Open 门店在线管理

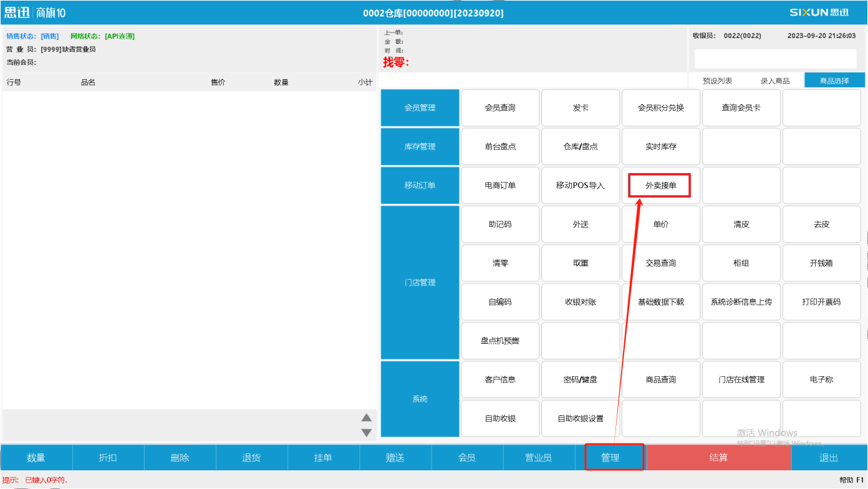pos(741,379)
